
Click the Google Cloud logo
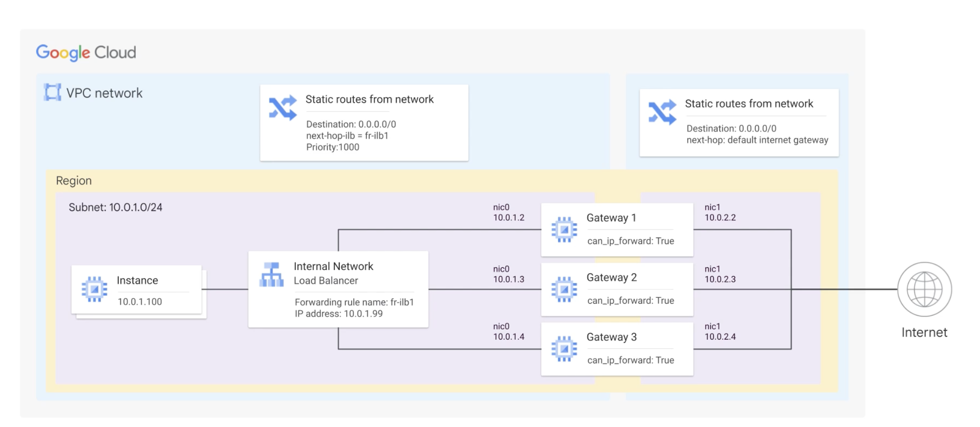pos(86,52)
